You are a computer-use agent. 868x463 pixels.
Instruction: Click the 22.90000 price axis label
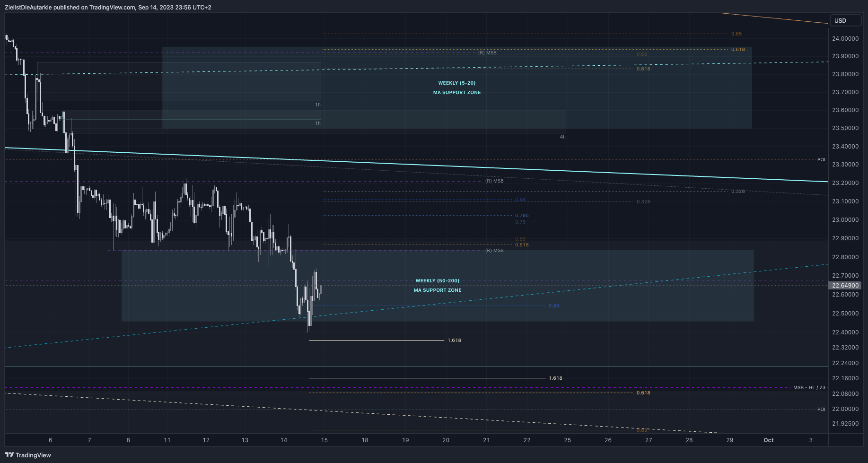pyautogui.click(x=845, y=238)
